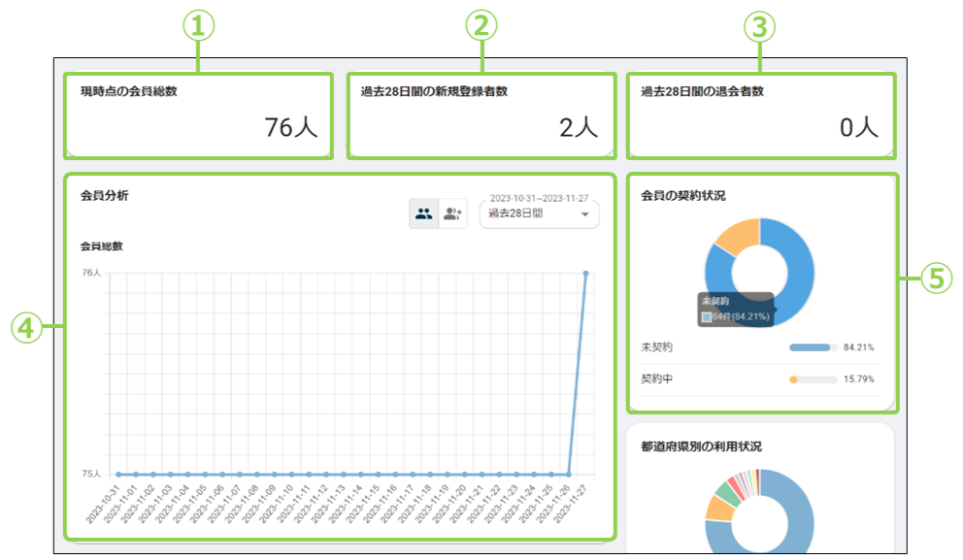
Task: Switch chart to new registrants icon
Action: [x=452, y=214]
